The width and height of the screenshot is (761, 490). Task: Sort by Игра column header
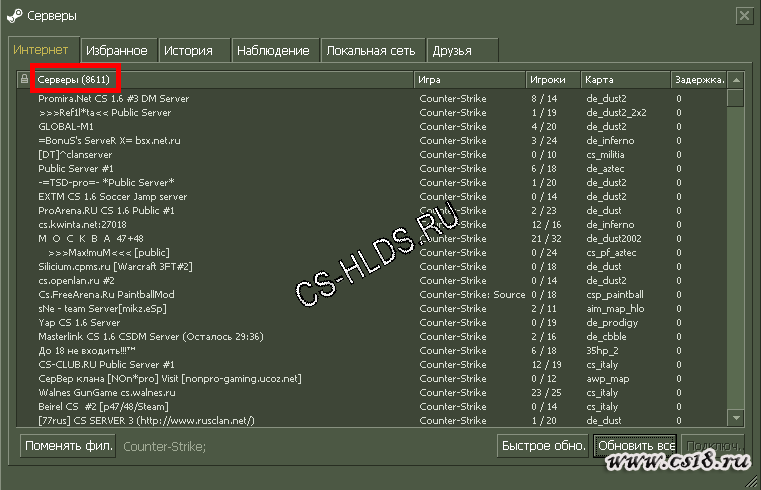(x=469, y=80)
